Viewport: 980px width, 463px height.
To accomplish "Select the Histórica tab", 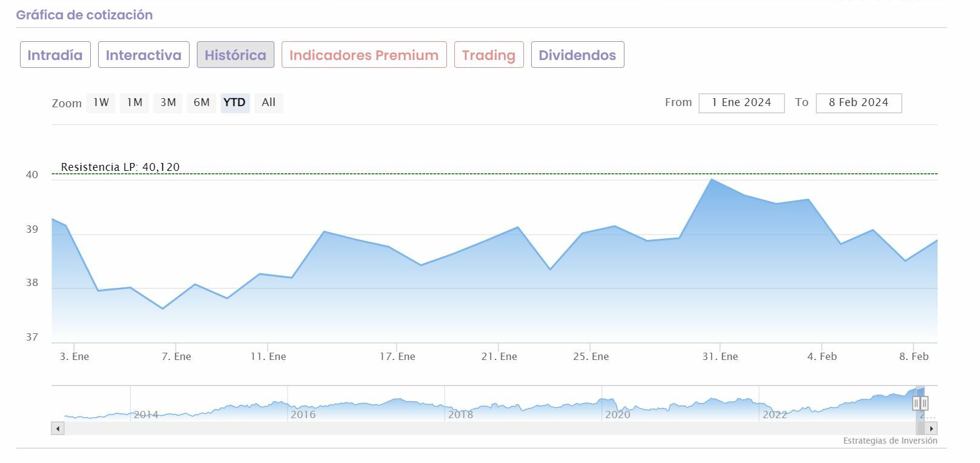I will click(235, 55).
